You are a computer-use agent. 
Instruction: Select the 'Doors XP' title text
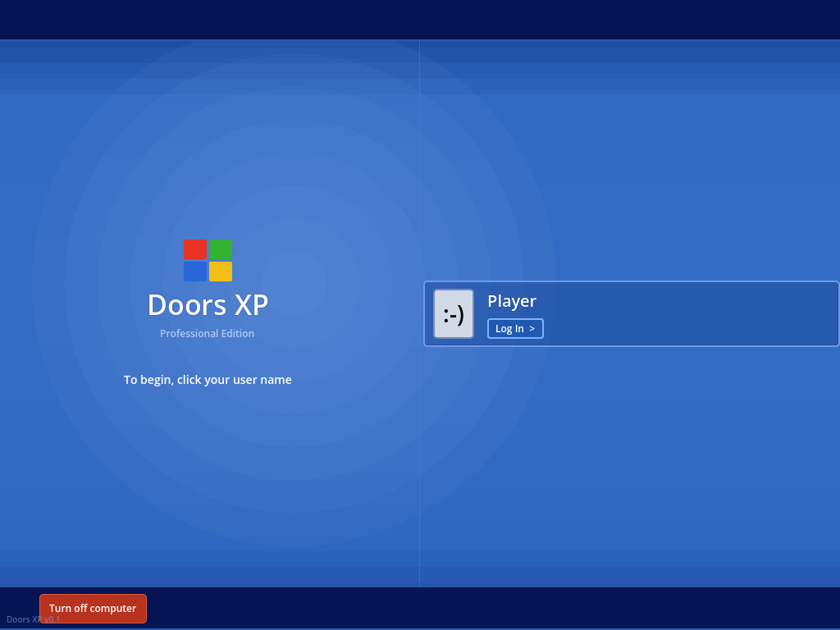point(208,304)
